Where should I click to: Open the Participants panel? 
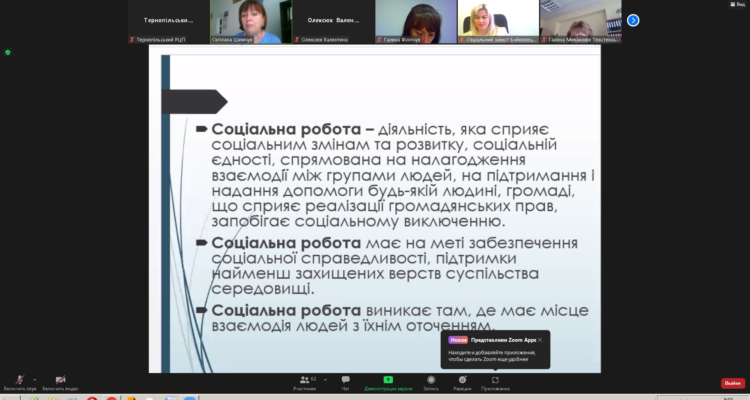tap(306, 381)
